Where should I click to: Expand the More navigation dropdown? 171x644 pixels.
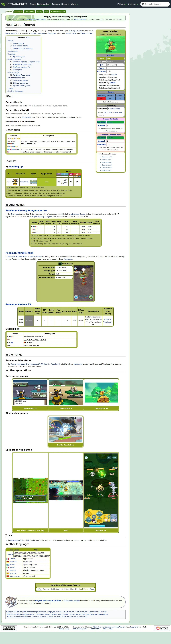(74, 4)
